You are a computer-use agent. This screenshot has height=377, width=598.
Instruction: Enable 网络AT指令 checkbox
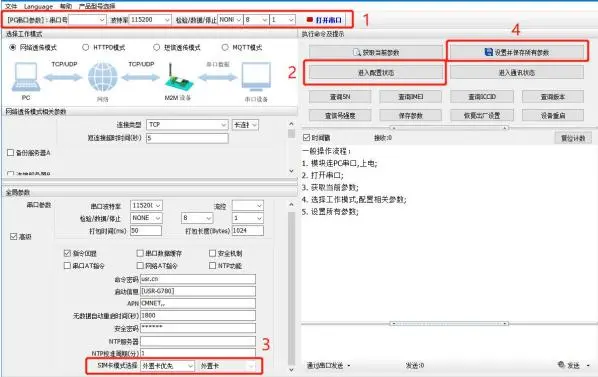[x=140, y=265]
